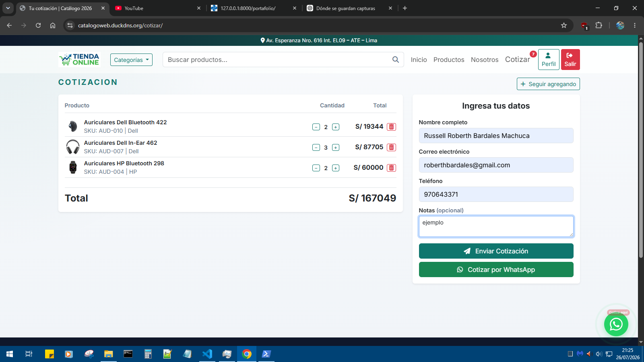Expand the Categorías dropdown
Screen dimensions: 644x362
point(131,60)
